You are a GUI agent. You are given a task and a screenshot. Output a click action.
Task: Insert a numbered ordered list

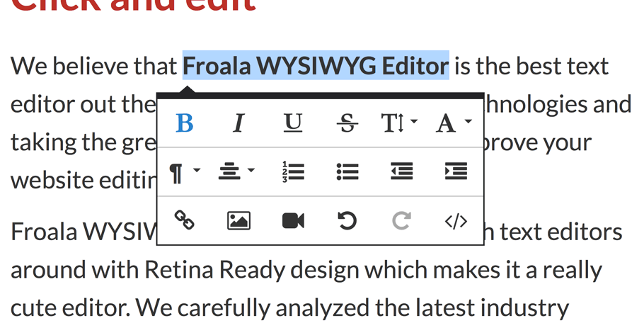[x=293, y=172]
